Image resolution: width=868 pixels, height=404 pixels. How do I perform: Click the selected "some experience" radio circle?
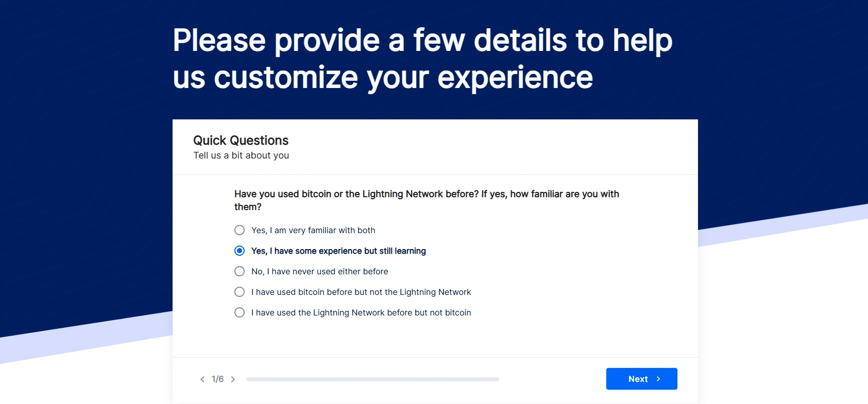pos(240,251)
